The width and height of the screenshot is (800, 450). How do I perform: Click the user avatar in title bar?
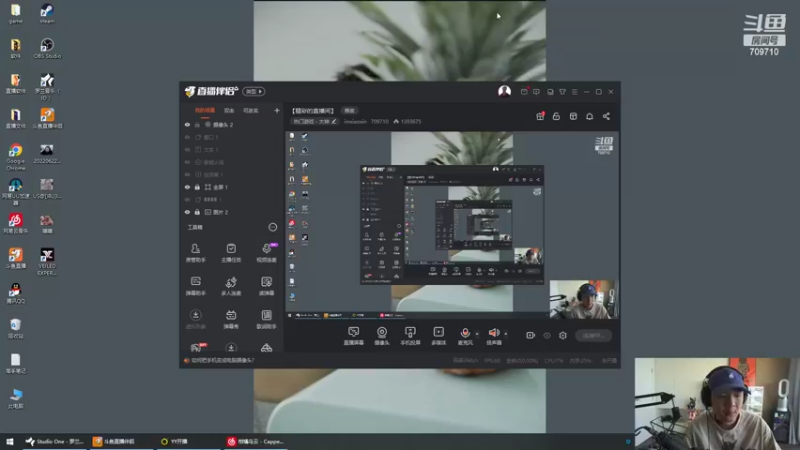[504, 91]
